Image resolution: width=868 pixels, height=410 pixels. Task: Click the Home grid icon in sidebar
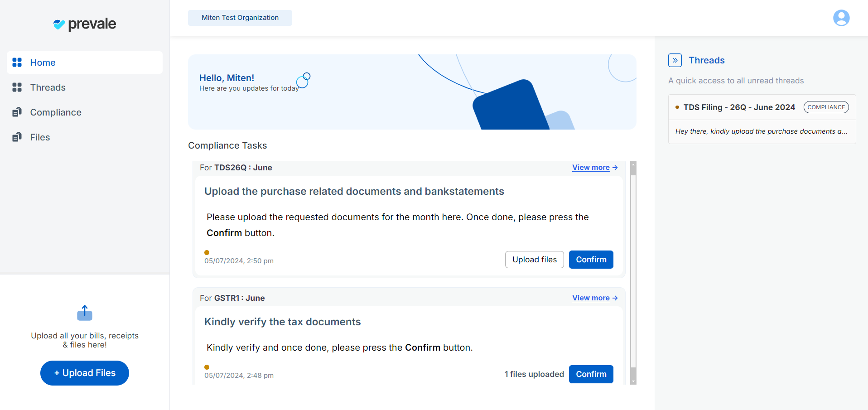coord(17,63)
